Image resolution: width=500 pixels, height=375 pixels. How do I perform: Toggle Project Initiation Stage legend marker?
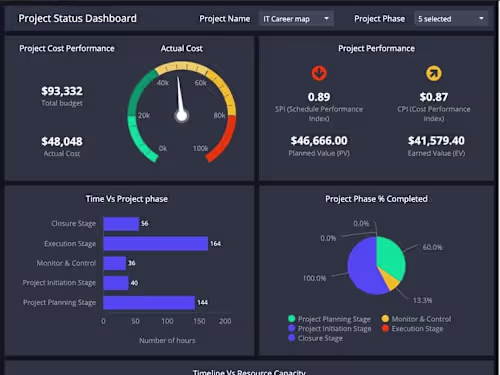tap(292, 328)
